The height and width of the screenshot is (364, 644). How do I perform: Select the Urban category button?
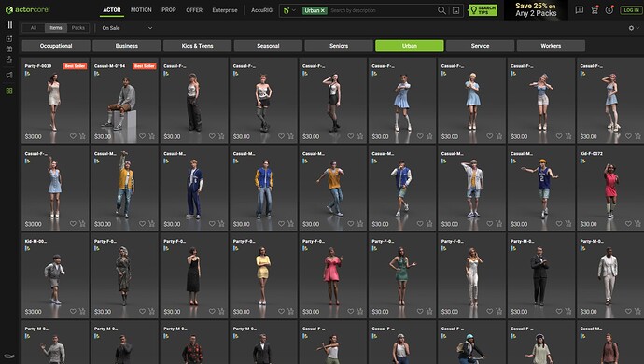pyautogui.click(x=410, y=46)
